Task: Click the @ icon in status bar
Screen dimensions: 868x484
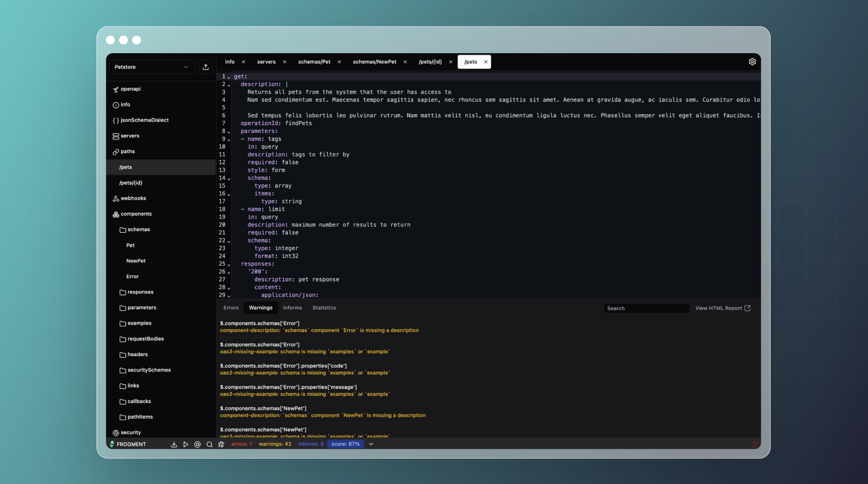Action: coord(197,444)
